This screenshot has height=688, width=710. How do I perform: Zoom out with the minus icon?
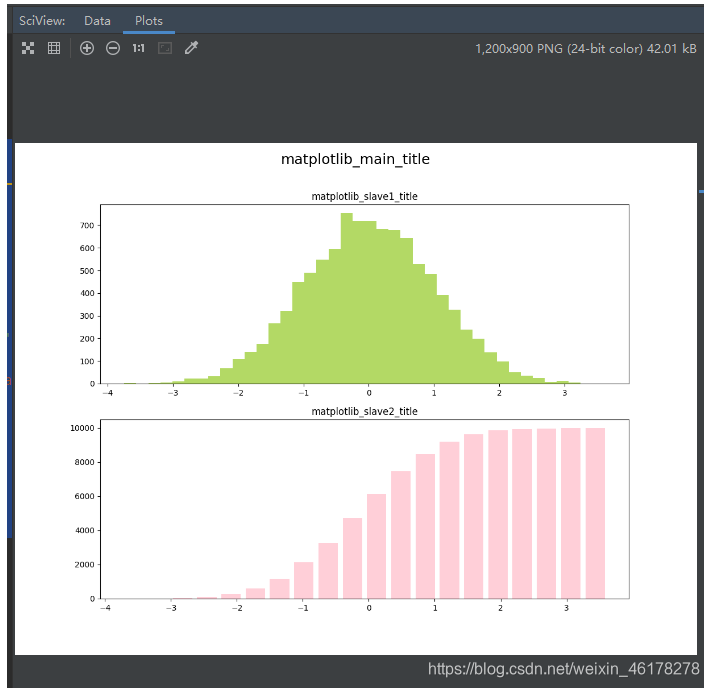113,48
